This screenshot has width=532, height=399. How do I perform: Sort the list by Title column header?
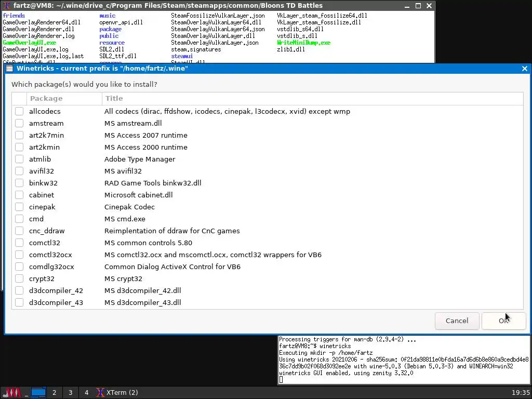(x=312, y=98)
